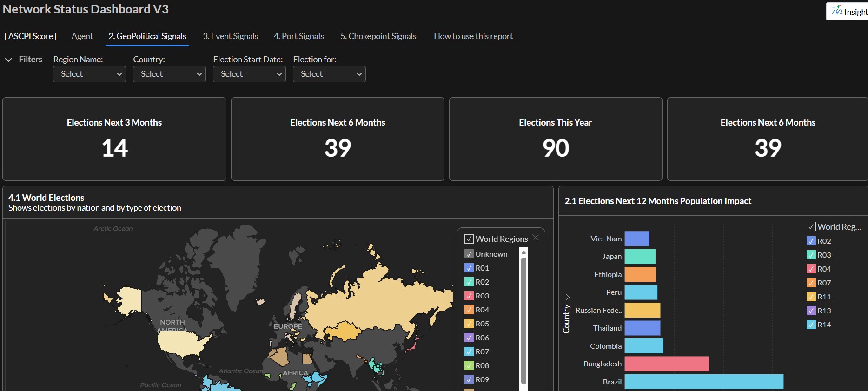Select the Peru bar in chart
Viewport: 868px width, 391px height.
tap(641, 292)
